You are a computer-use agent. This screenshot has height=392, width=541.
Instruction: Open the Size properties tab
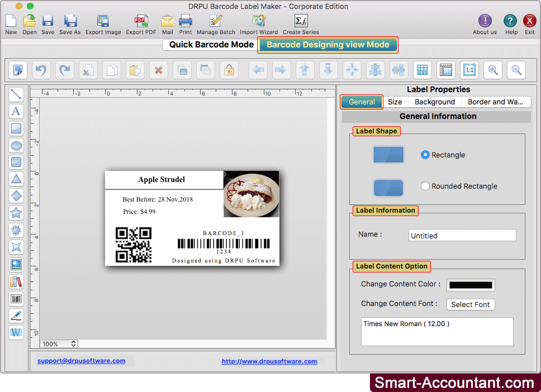click(x=395, y=102)
